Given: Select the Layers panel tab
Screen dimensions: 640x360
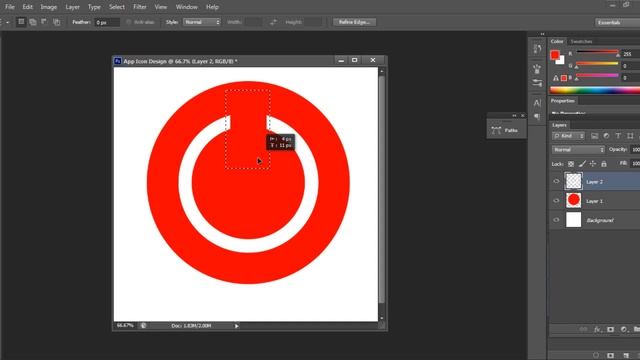Looking at the screenshot, I should point(559,125).
